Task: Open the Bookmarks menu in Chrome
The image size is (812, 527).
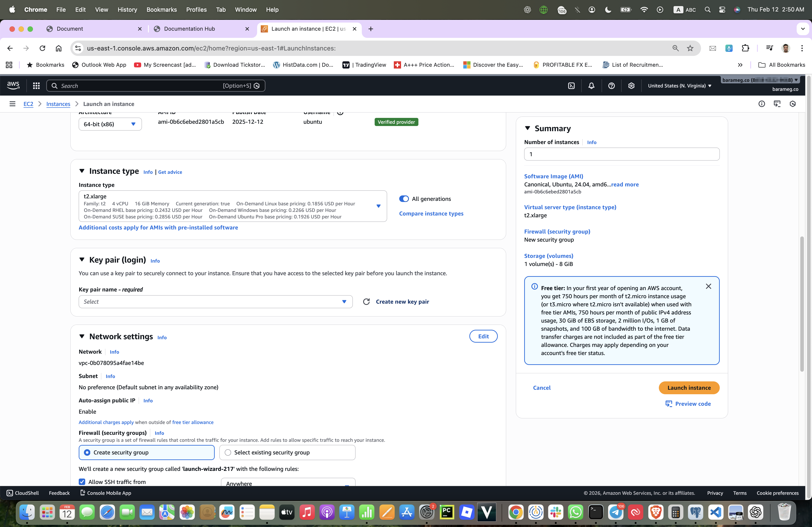Action: point(161,9)
